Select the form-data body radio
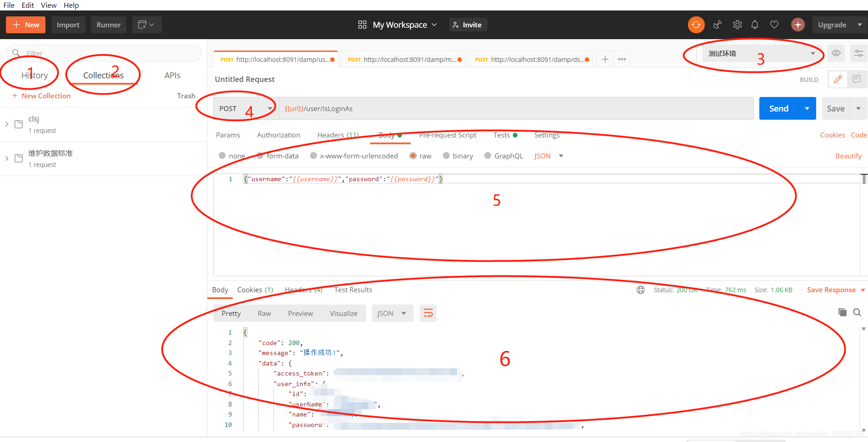 (x=260, y=156)
